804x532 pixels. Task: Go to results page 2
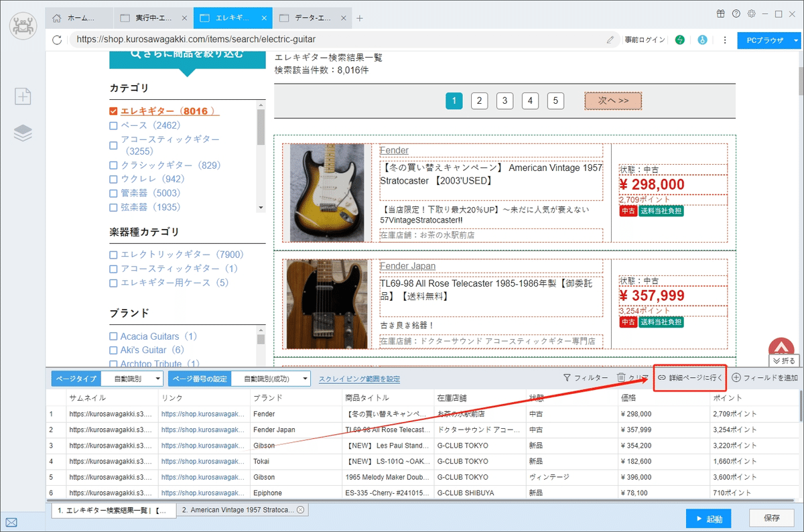pos(479,101)
